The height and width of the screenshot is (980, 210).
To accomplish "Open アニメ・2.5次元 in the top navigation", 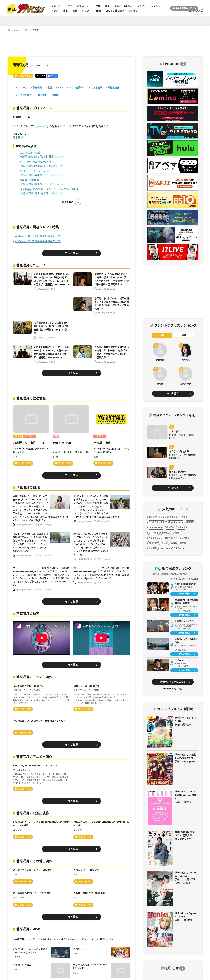I will tap(123, 6).
